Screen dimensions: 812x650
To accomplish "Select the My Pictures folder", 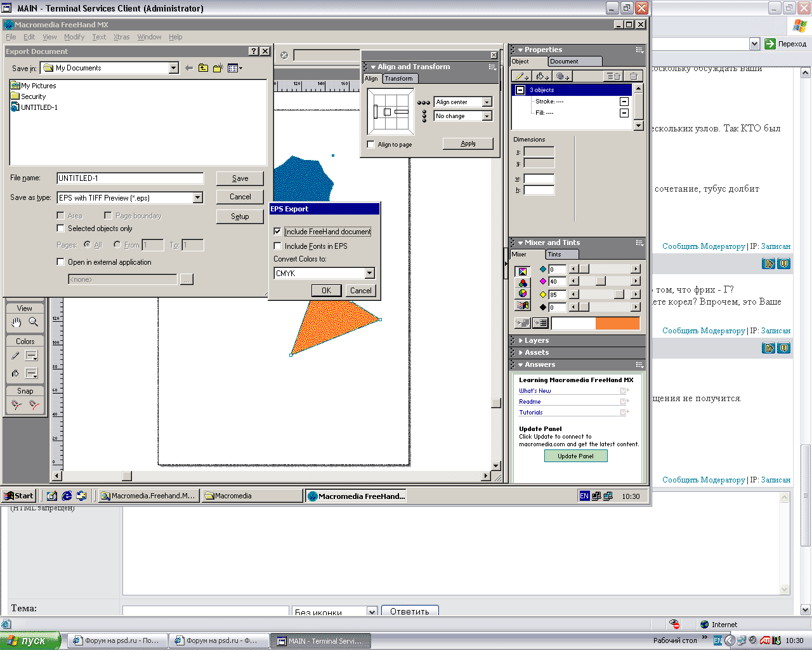I will 34,86.
